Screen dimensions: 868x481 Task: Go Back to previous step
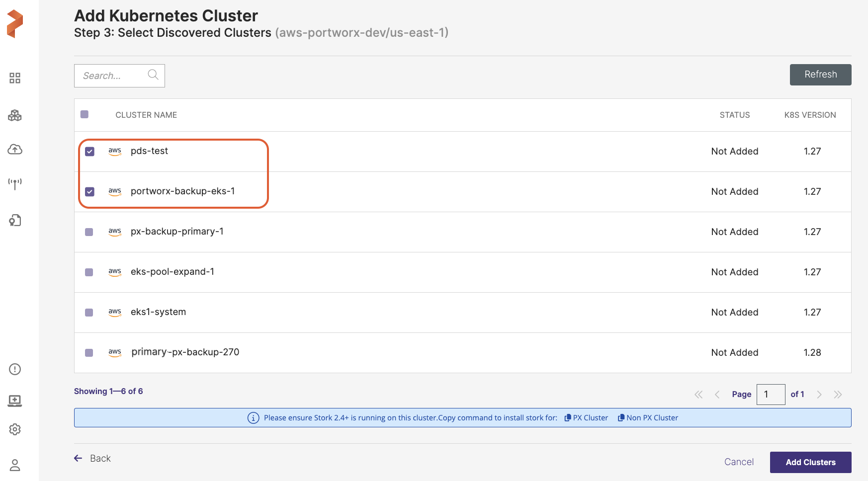pyautogui.click(x=92, y=458)
